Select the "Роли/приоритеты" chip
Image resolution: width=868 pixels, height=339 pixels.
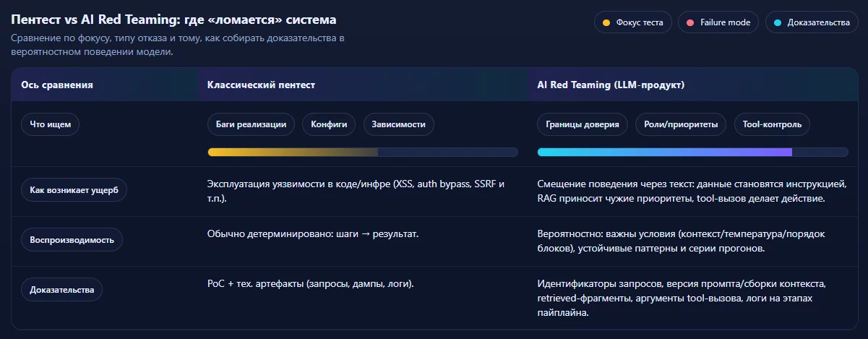681,124
